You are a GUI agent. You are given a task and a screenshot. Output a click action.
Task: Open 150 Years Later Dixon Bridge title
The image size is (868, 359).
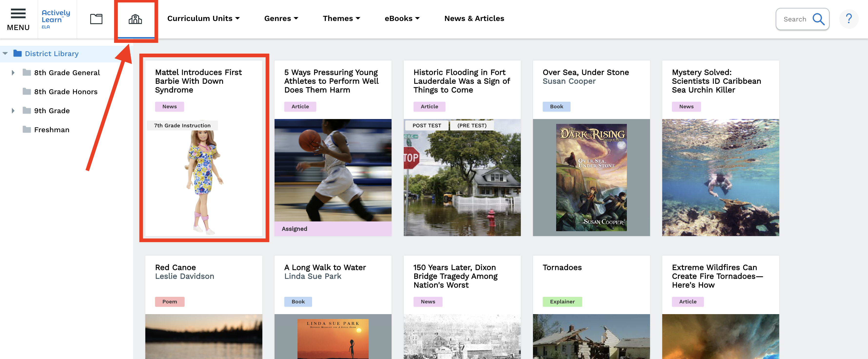click(x=455, y=276)
